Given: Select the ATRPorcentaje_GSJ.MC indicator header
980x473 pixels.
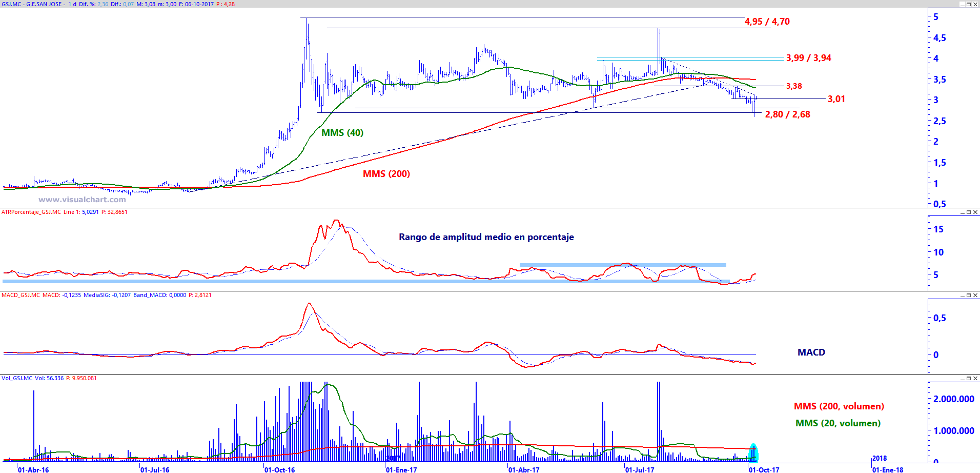Looking at the screenshot, I should (x=31, y=212).
